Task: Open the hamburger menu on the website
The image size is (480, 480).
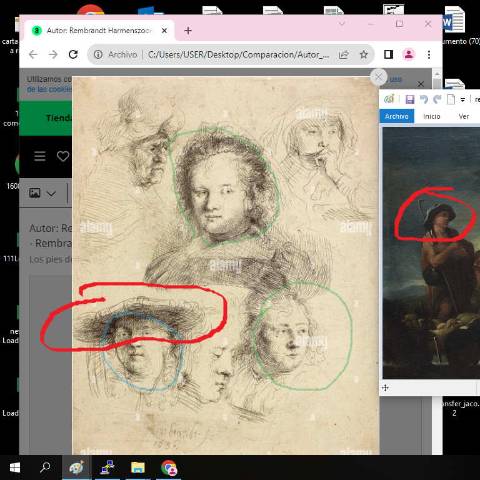Action: tap(40, 156)
